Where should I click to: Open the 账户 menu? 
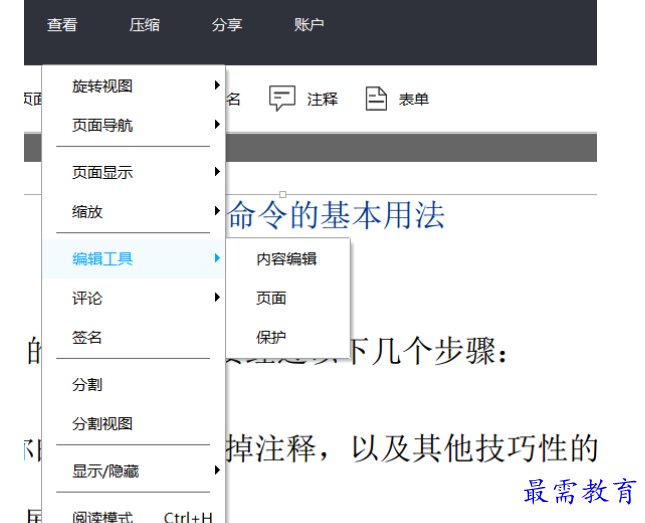click(x=309, y=25)
